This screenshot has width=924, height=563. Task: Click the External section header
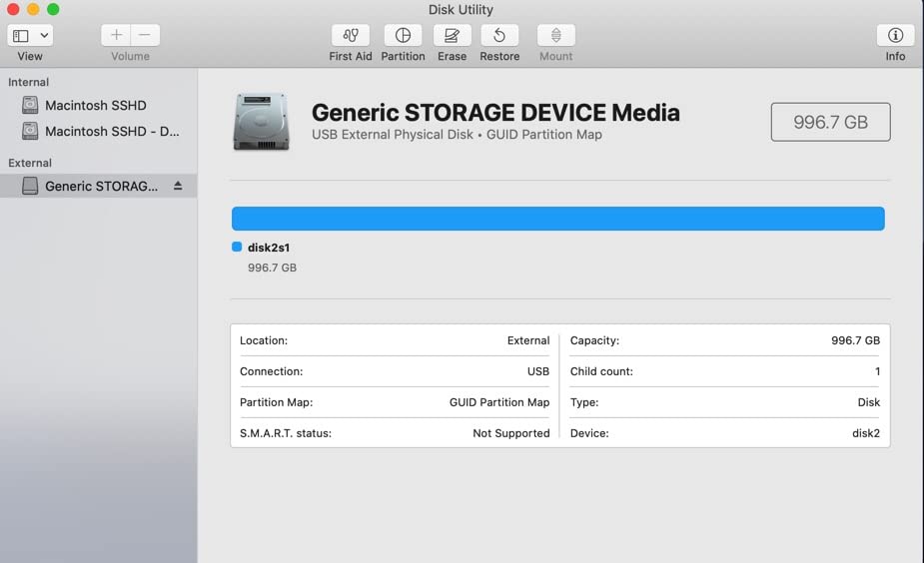point(30,163)
